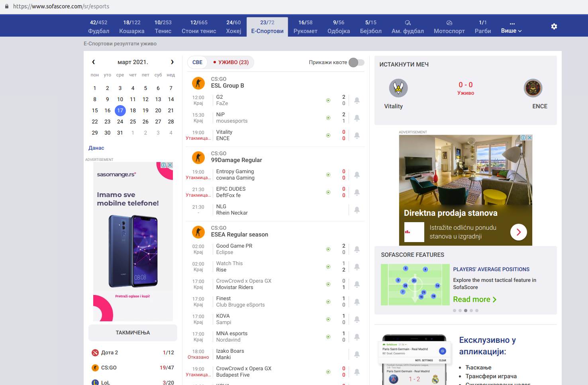Open next month with the right calendar arrow
The width and height of the screenshot is (588, 385).
tap(172, 62)
